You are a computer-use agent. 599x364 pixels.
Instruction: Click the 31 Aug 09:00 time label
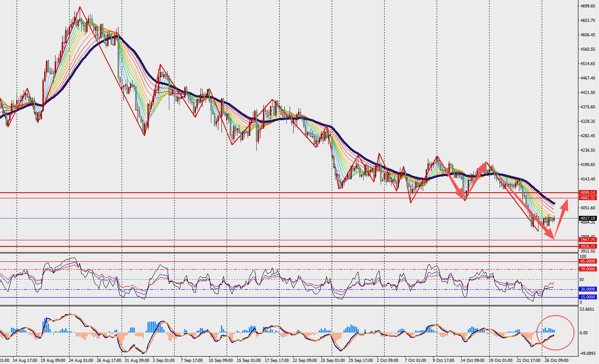pyautogui.click(x=136, y=361)
